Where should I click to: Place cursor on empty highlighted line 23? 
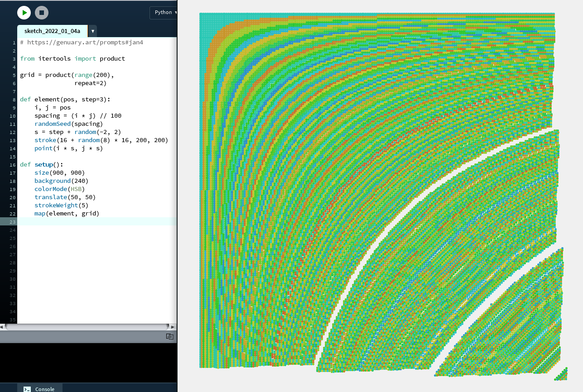[91, 221]
